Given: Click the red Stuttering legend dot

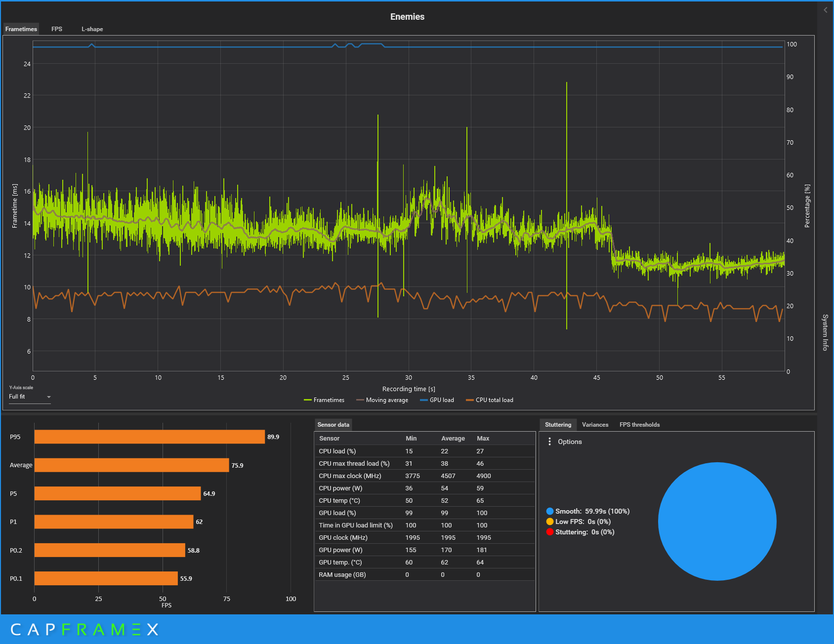Looking at the screenshot, I should (550, 532).
